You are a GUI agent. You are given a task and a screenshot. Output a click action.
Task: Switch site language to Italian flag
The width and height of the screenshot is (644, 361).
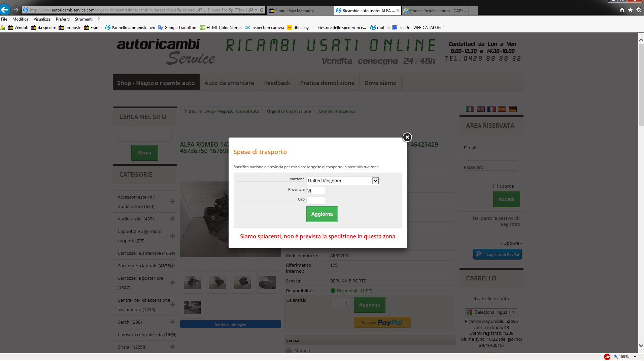pos(470,109)
